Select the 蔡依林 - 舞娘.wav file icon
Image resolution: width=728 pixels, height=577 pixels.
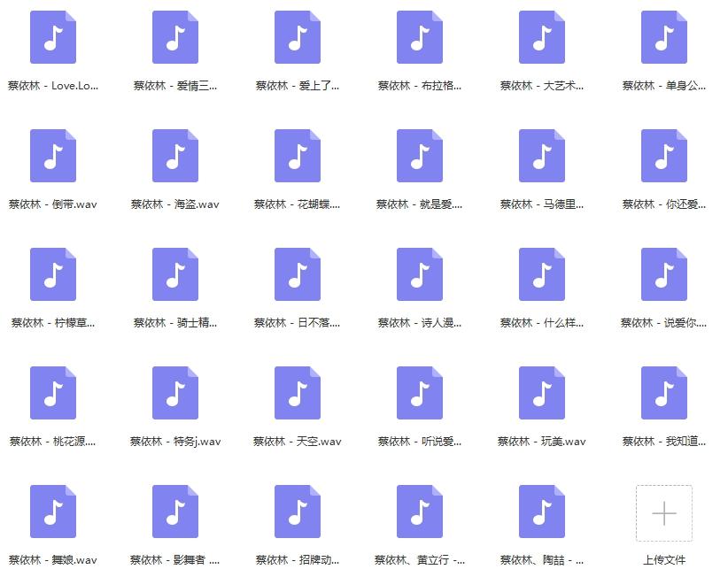53,512
